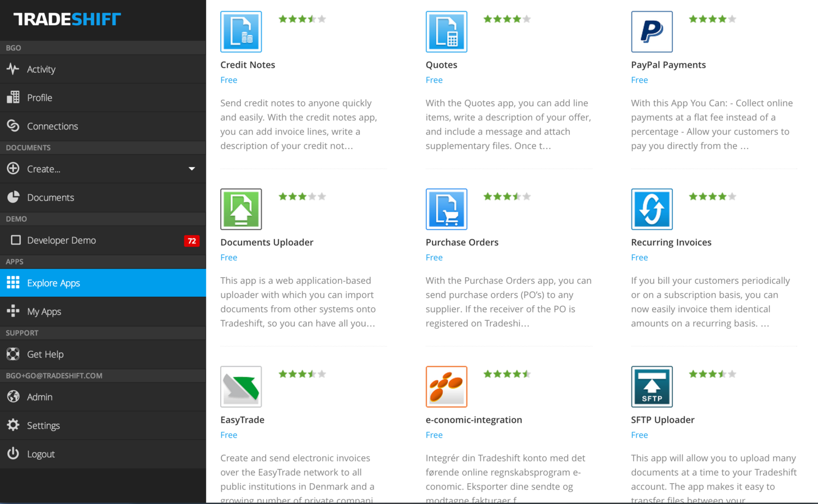This screenshot has height=504, width=818.
Task: Open Settings menu item
Action: tap(103, 425)
